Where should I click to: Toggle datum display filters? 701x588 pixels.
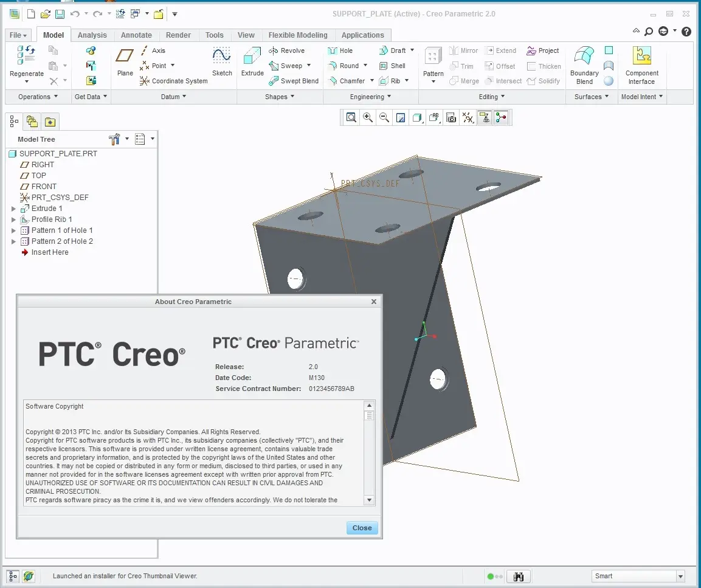click(468, 117)
